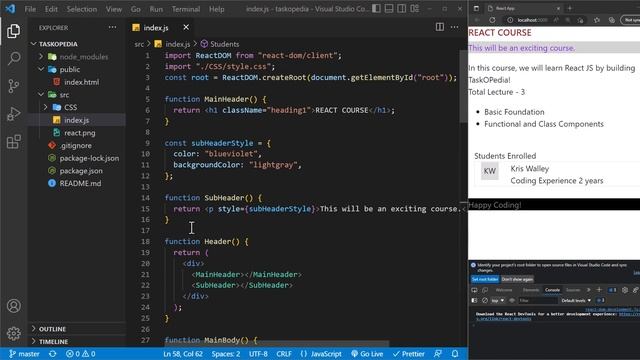640x360 pixels.
Task: Open the Go menu
Action: point(136,9)
